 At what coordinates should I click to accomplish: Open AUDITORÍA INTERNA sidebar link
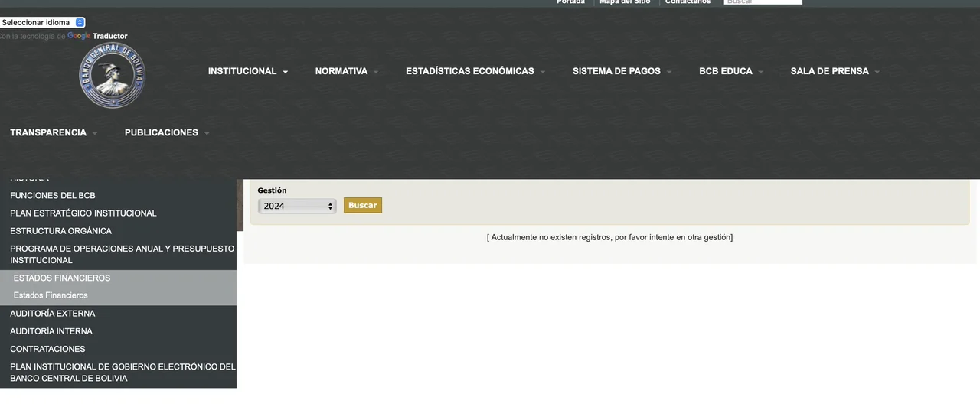click(51, 331)
